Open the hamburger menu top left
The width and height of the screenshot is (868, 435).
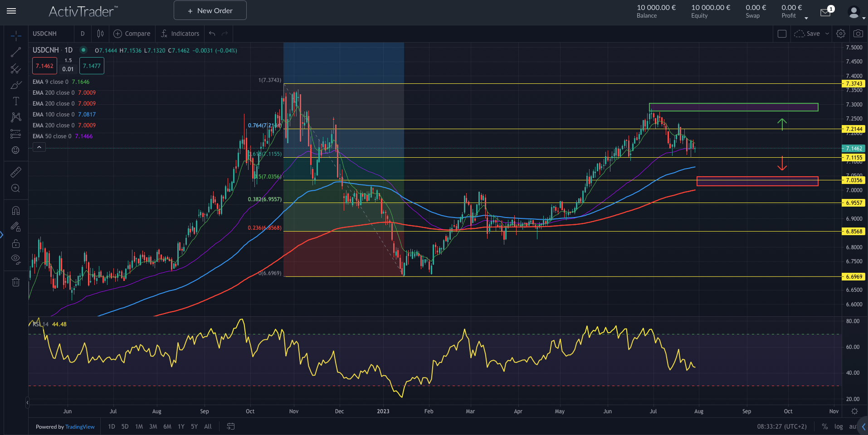pos(11,11)
